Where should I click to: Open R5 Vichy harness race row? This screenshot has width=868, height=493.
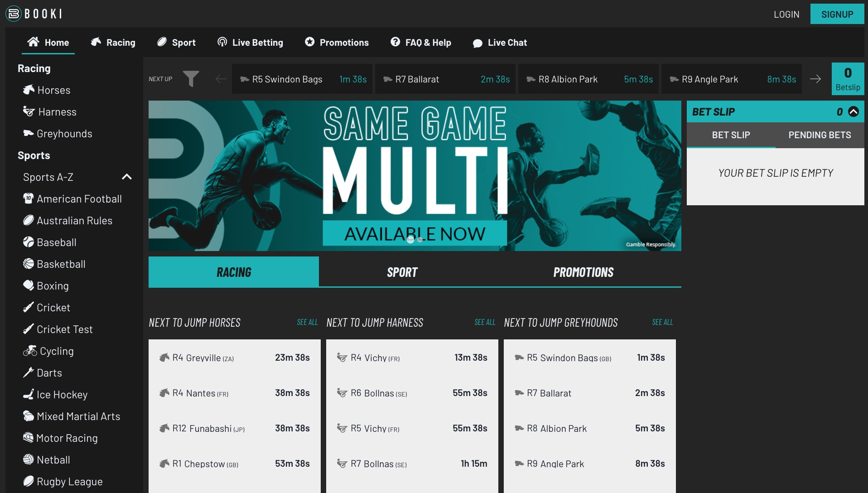coord(412,428)
